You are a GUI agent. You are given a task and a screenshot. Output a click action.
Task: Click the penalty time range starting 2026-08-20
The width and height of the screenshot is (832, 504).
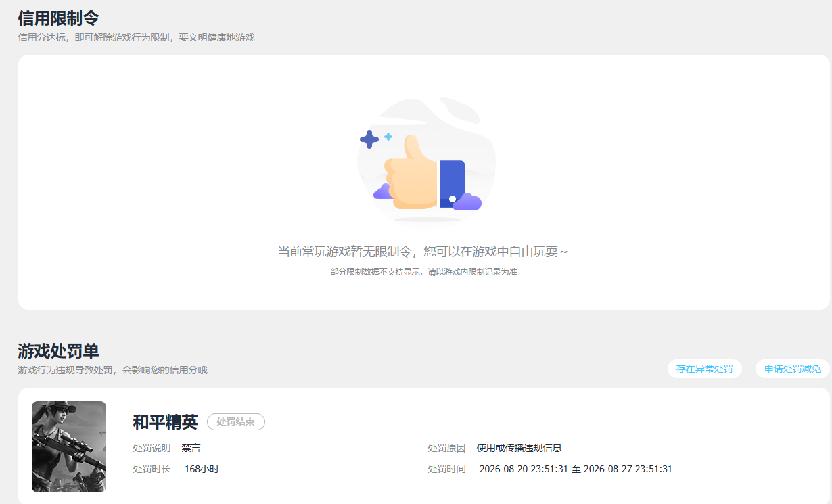coord(576,469)
